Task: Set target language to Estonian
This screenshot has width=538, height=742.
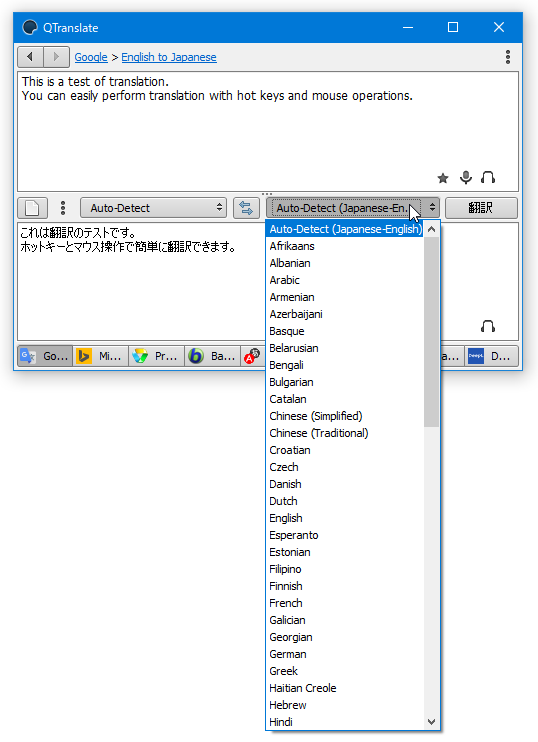Action: click(x=344, y=553)
